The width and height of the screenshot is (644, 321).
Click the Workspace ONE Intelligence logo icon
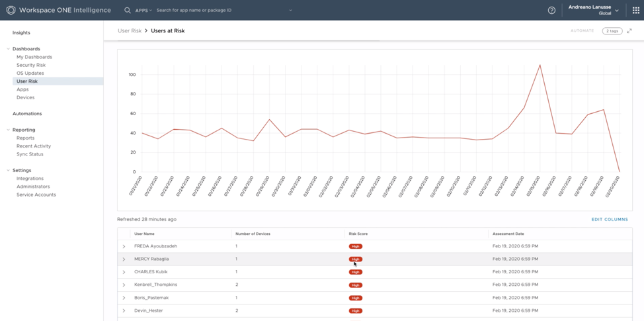click(x=11, y=10)
